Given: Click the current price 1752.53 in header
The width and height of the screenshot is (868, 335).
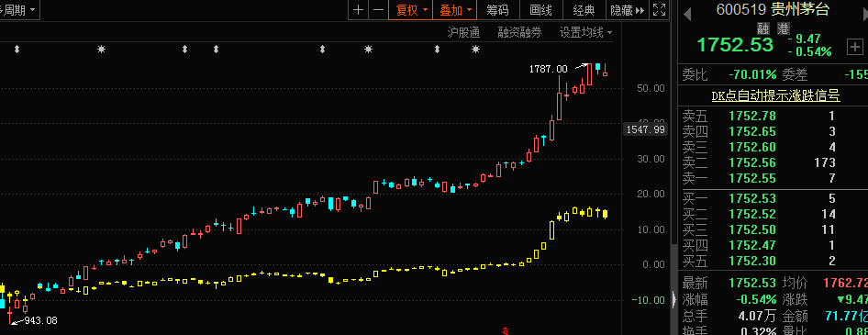Looking at the screenshot, I should click(x=735, y=44).
